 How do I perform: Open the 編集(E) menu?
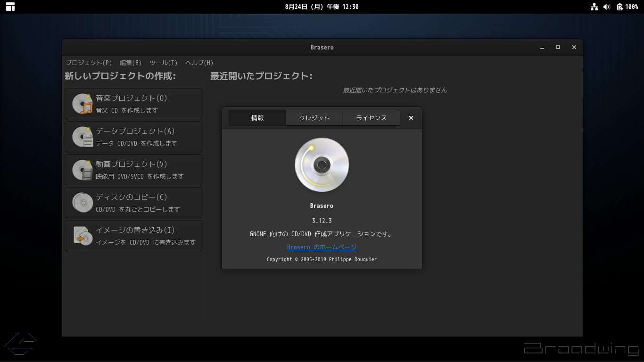[x=131, y=63]
